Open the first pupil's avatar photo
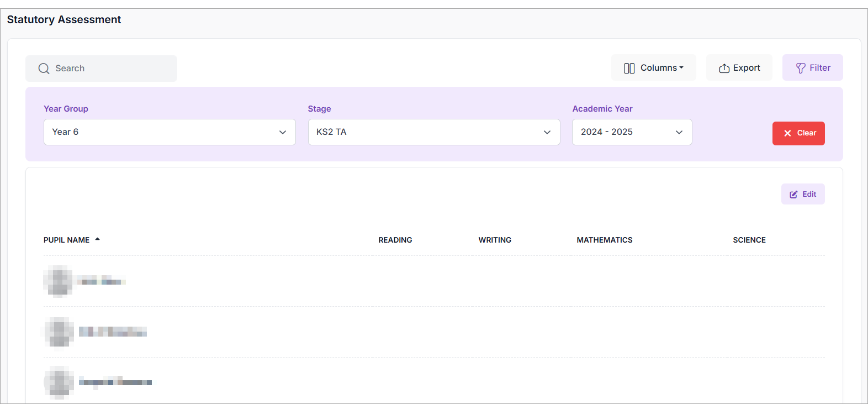868x404 pixels. coord(59,281)
